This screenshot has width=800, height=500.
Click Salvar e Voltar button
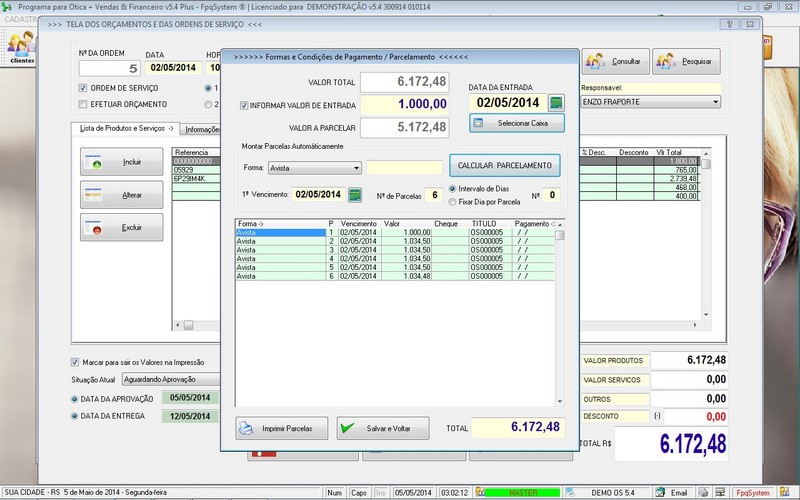click(x=382, y=428)
